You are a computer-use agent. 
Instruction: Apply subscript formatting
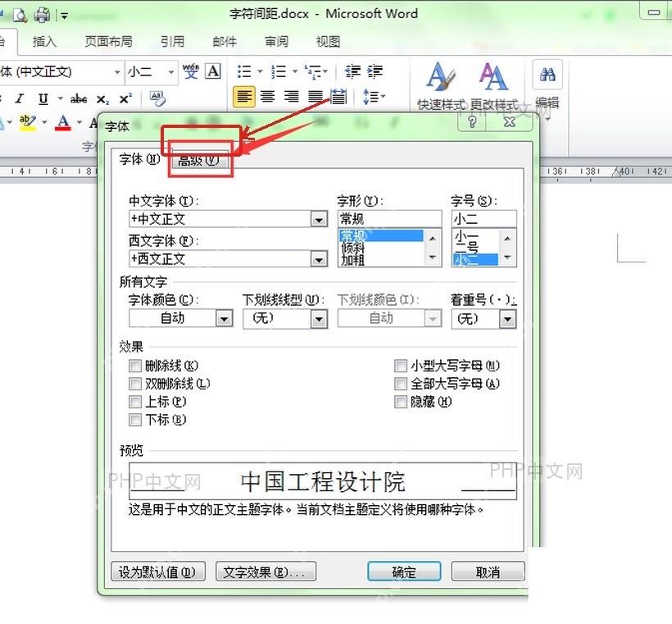click(x=102, y=99)
